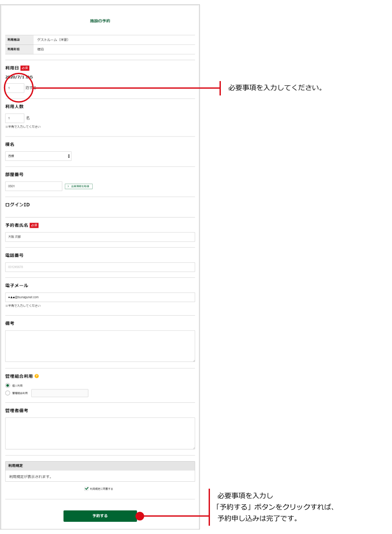
Task: Click the number of nights (泊) input field
Action: 15,88
